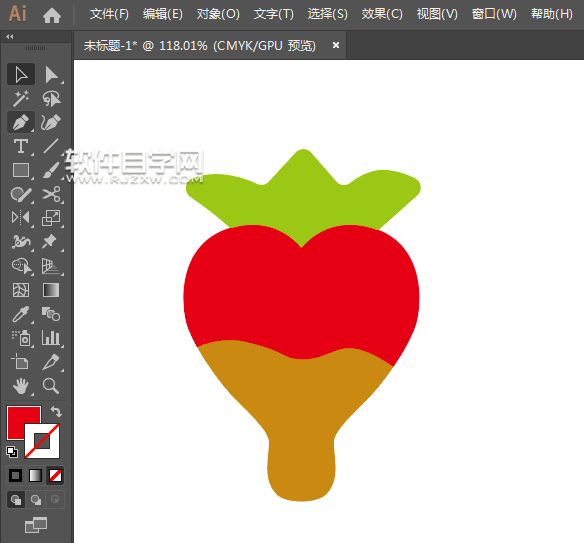Collapse the toolbar with double arrows
584x543 pixels.
[x=10, y=36]
